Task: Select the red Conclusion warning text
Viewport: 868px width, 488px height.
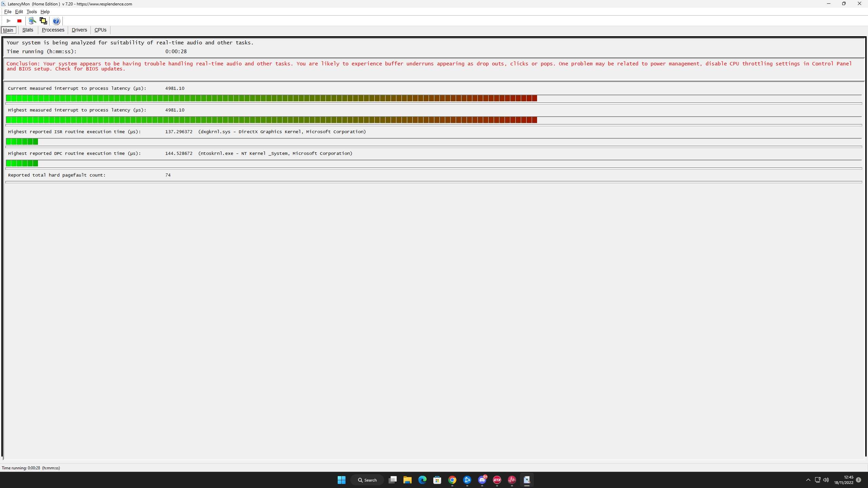Action: [429, 66]
